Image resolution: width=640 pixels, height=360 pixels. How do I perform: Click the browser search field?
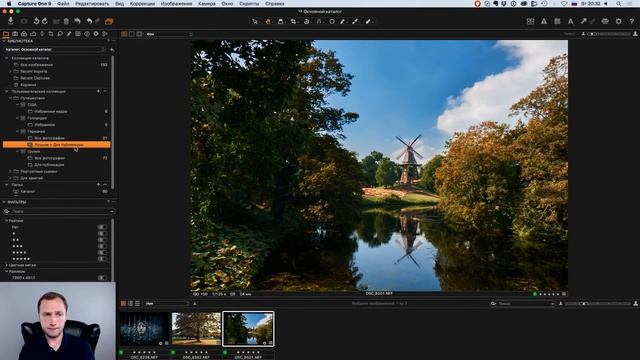(x=523, y=303)
